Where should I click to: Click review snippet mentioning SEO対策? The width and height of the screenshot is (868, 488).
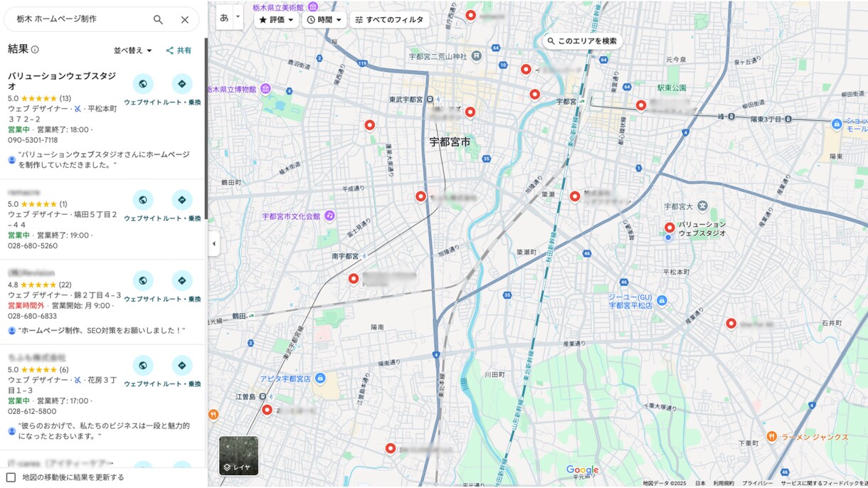tap(102, 330)
